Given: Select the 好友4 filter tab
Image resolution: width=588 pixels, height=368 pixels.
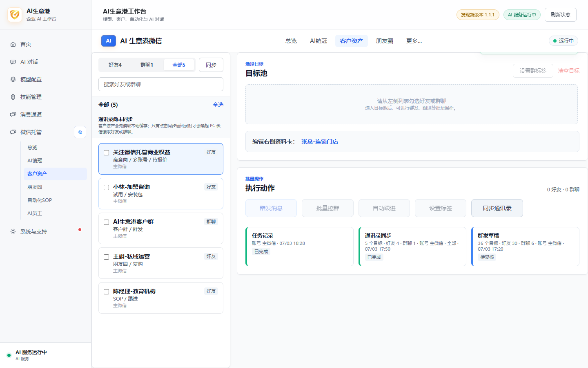Looking at the screenshot, I should point(115,65).
